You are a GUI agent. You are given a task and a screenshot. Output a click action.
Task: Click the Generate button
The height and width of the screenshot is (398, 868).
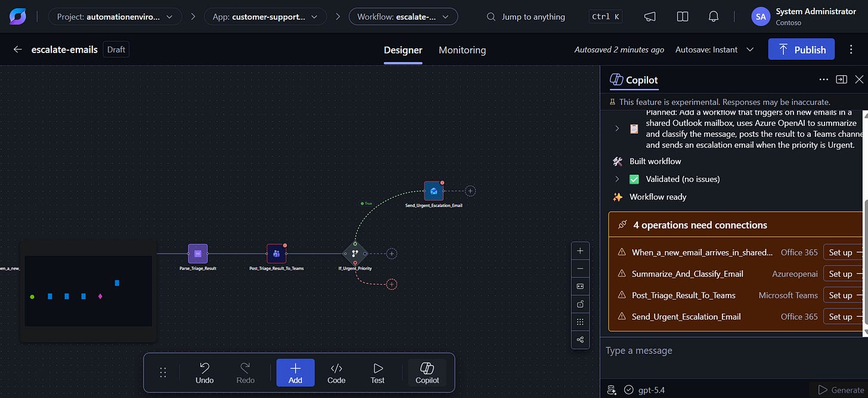841,390
